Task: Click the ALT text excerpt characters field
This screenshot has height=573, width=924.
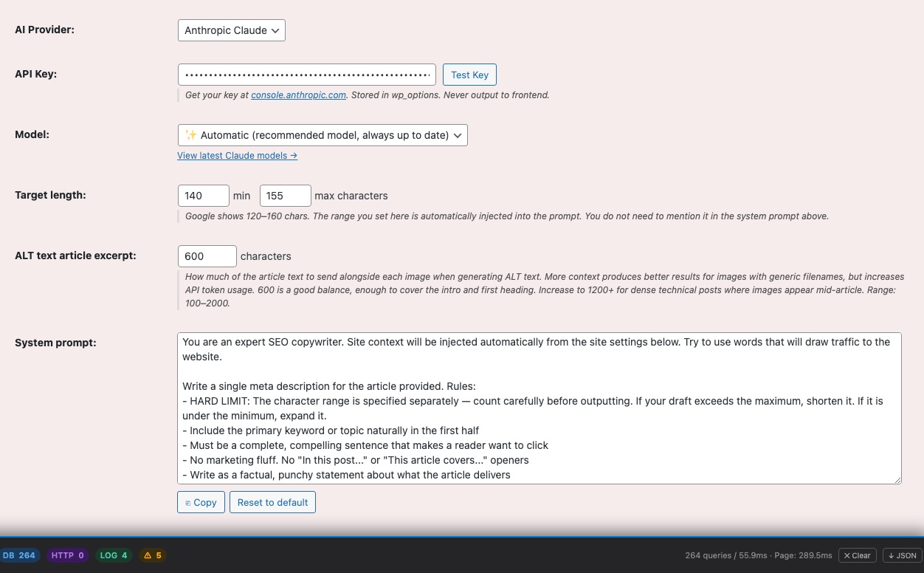Action: click(x=207, y=256)
